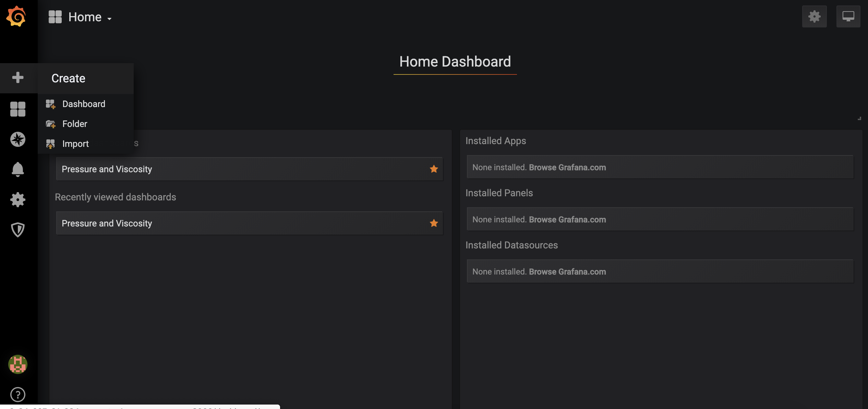The width and height of the screenshot is (868, 409).
Task: Open Configuration gear icon in sidebar
Action: [18, 199]
